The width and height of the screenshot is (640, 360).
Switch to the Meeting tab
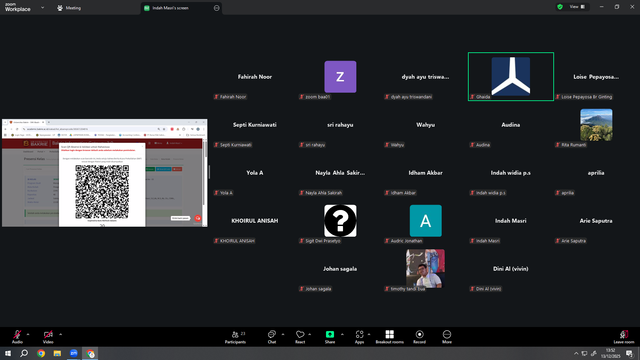coord(69,8)
